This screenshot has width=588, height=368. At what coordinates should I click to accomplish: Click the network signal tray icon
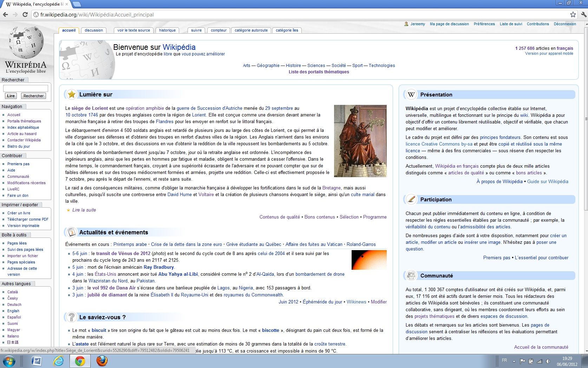tap(540, 361)
